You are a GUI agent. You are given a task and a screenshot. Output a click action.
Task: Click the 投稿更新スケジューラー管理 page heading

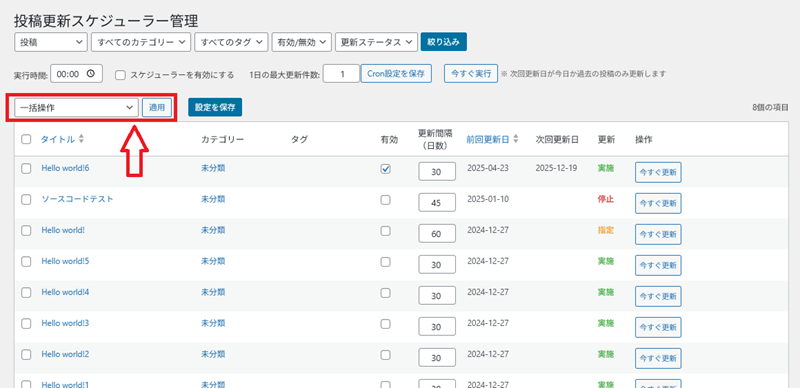(106, 21)
